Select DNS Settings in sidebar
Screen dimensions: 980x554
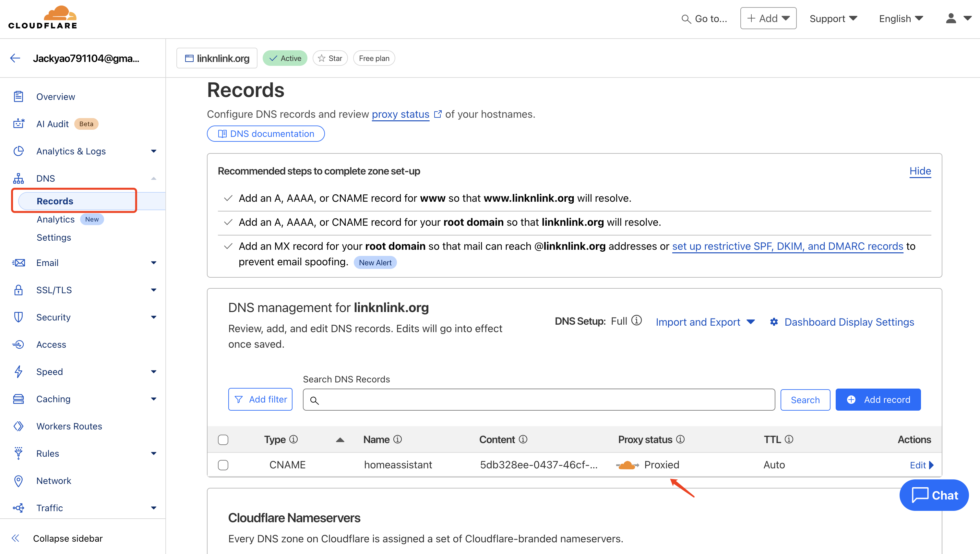point(54,237)
